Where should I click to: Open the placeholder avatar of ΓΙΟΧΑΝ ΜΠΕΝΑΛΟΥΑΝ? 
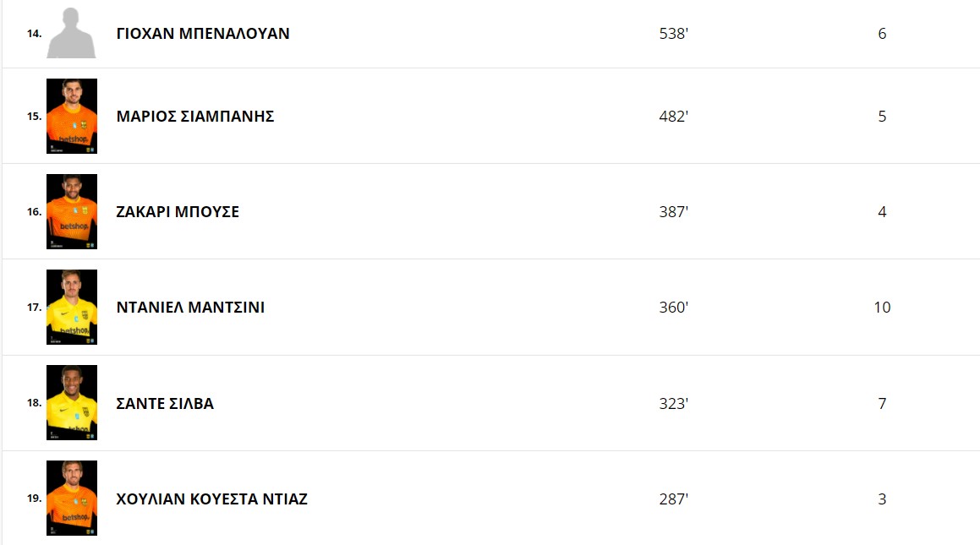pyautogui.click(x=71, y=33)
